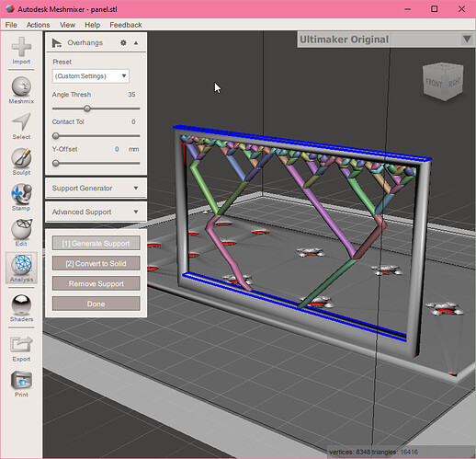Open the Meshmix tool
The height and width of the screenshot is (459, 476).
(x=21, y=86)
